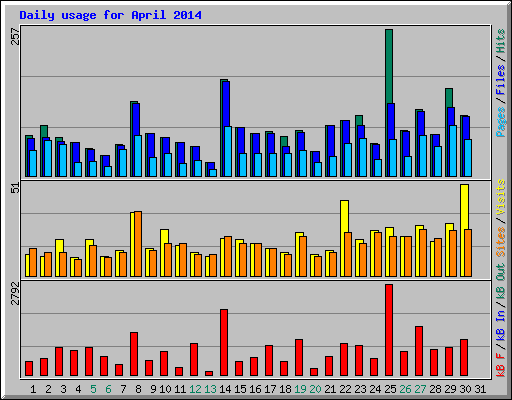Click green weekend day label 19
The width and height of the screenshot is (512, 400).
[300, 389]
